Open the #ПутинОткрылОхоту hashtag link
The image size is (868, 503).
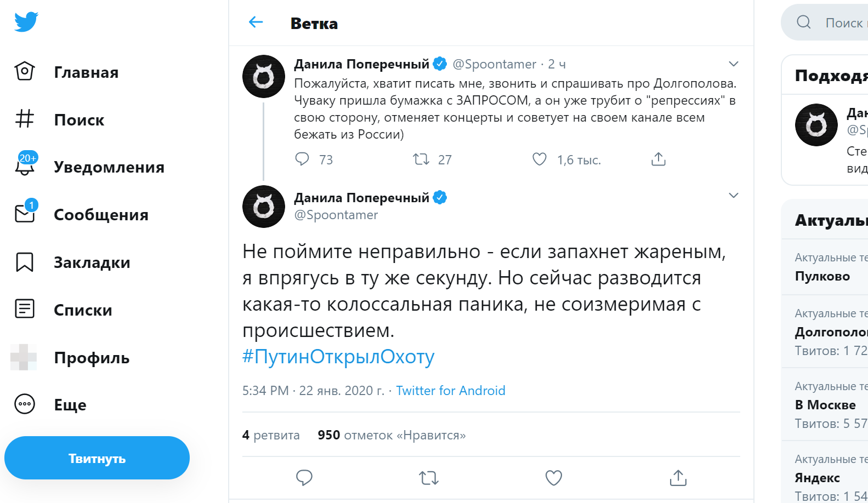pyautogui.click(x=338, y=357)
